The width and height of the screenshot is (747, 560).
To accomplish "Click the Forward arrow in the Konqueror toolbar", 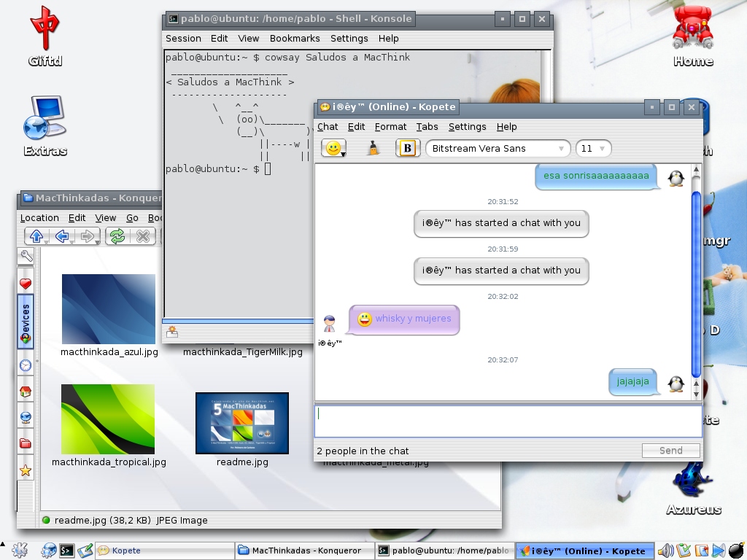I will coord(88,236).
